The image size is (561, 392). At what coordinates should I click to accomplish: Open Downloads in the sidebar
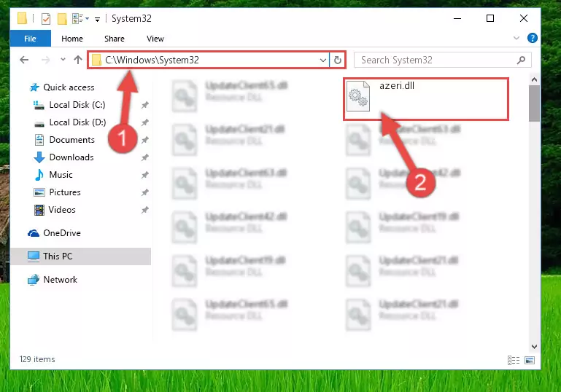[71, 157]
